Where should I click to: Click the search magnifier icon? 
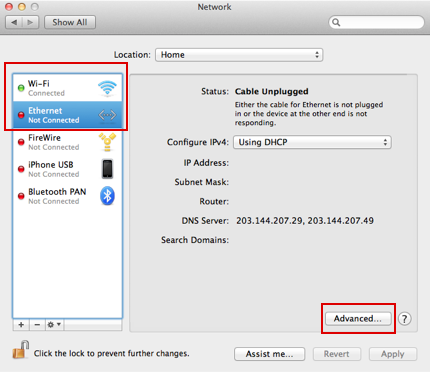[336, 22]
